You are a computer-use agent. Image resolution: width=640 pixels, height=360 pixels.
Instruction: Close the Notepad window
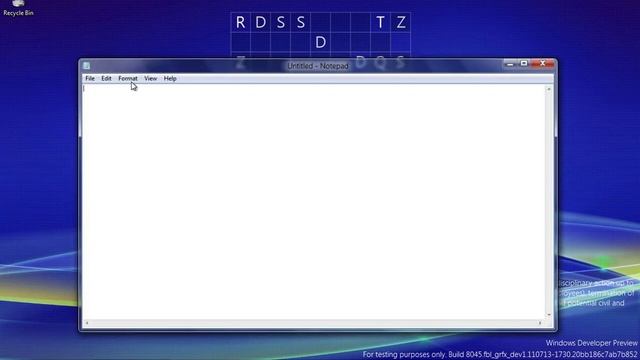coord(542,64)
